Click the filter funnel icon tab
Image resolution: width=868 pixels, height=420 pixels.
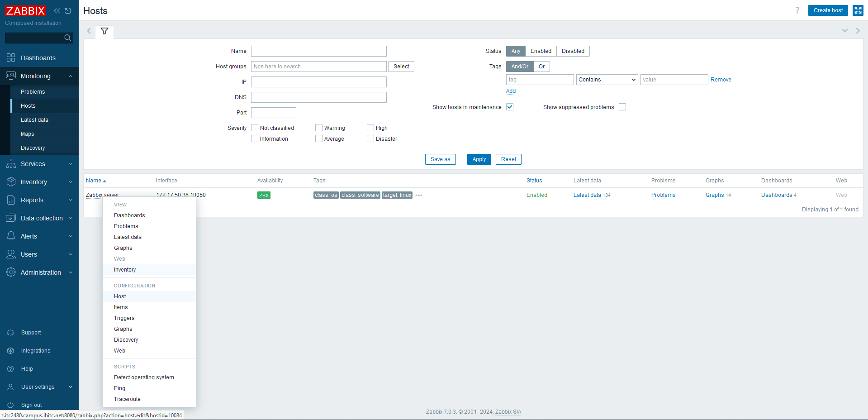pos(104,31)
